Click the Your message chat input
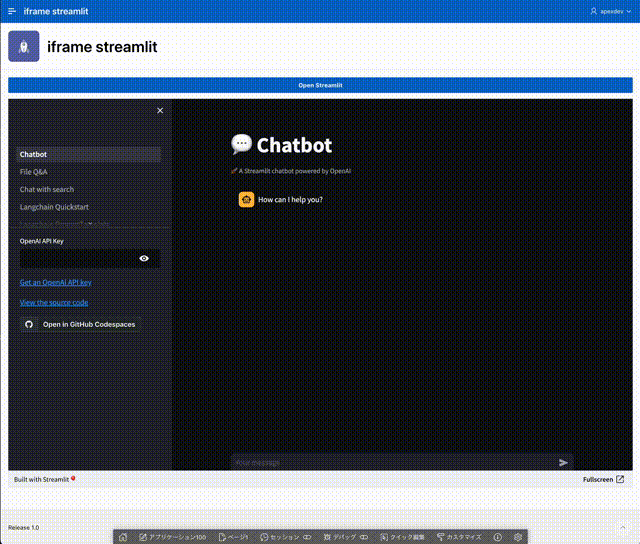This screenshot has height=544, width=640. click(x=394, y=462)
